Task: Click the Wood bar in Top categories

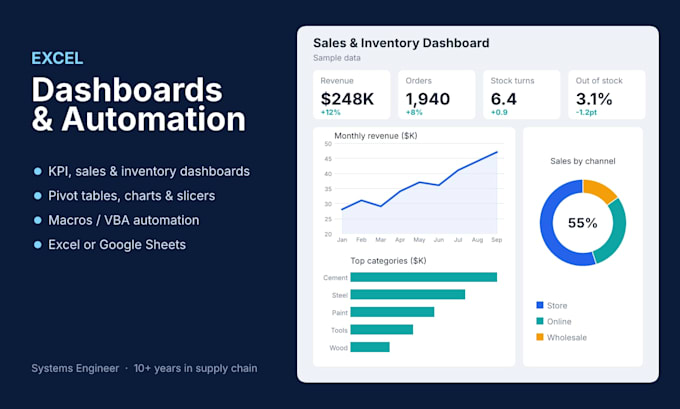Action: pyautogui.click(x=370, y=347)
